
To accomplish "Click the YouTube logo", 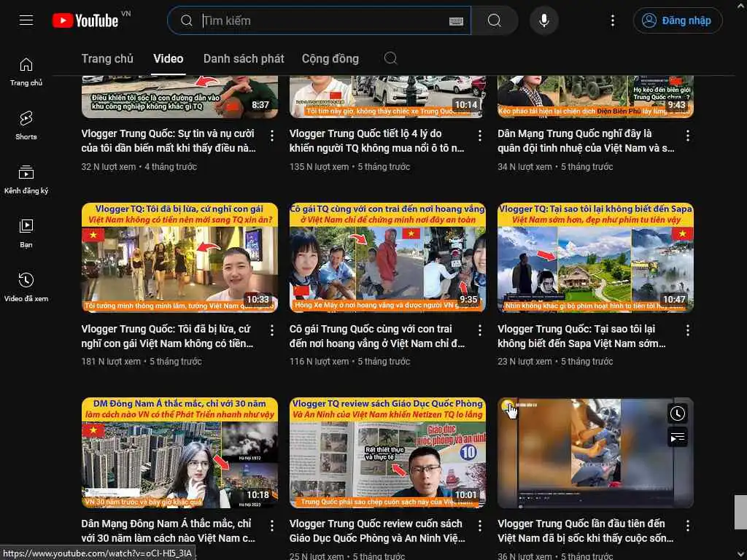I will click(86, 20).
